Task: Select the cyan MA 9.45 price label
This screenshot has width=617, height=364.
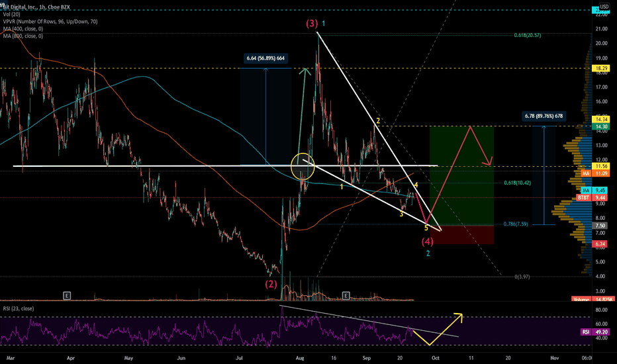Action: click(596, 190)
